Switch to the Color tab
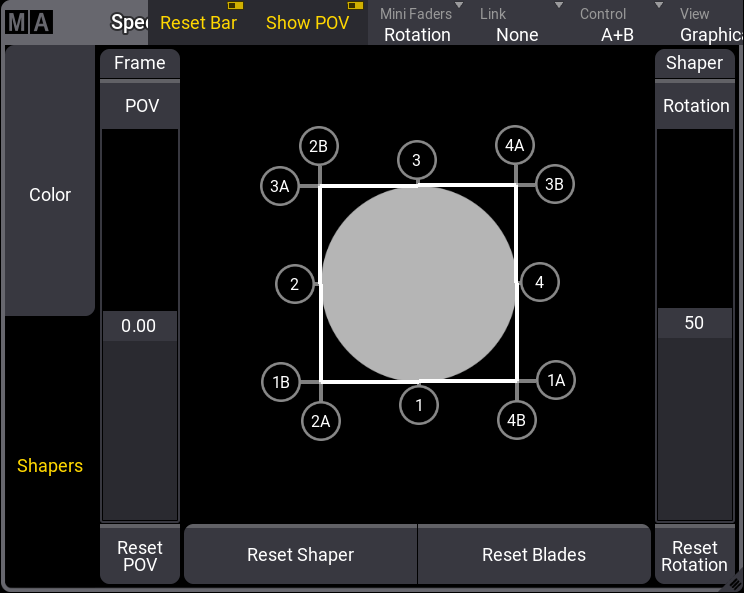The height and width of the screenshot is (593, 744). [x=50, y=180]
